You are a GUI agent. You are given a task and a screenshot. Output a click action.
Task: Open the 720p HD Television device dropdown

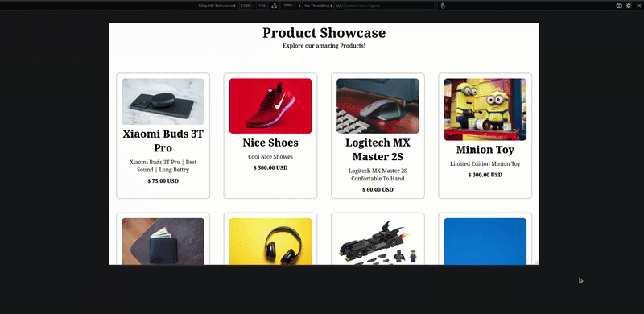coord(217,6)
